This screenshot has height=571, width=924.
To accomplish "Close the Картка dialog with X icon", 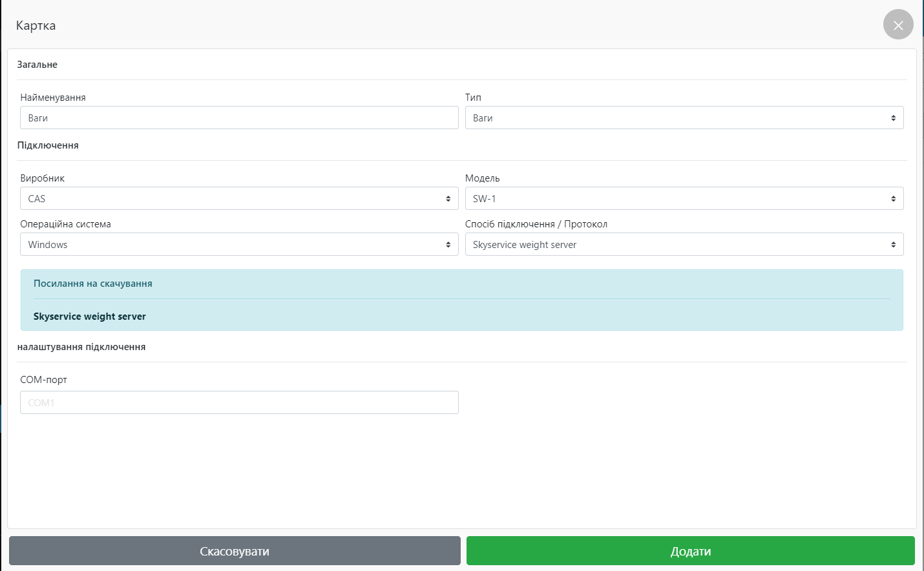I will tap(898, 25).
